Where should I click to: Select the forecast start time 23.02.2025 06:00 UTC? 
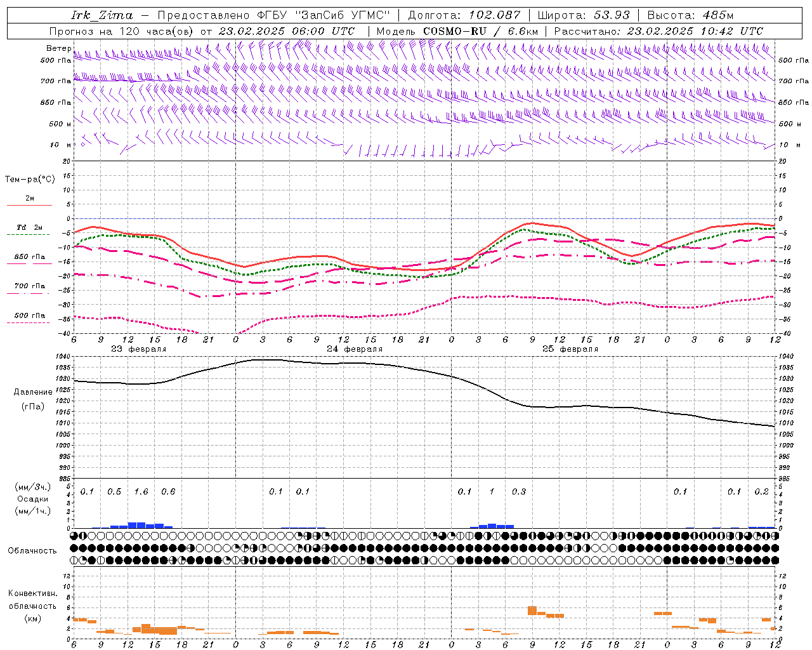286,31
